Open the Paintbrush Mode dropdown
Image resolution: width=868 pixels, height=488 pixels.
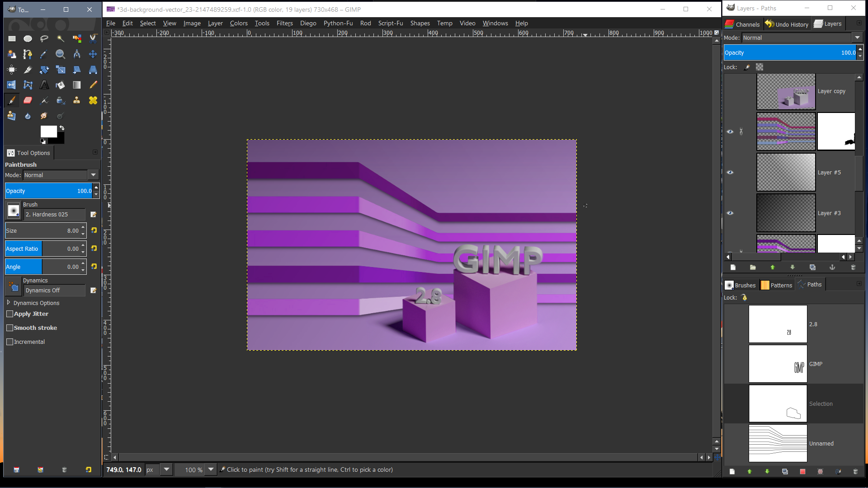pos(93,175)
